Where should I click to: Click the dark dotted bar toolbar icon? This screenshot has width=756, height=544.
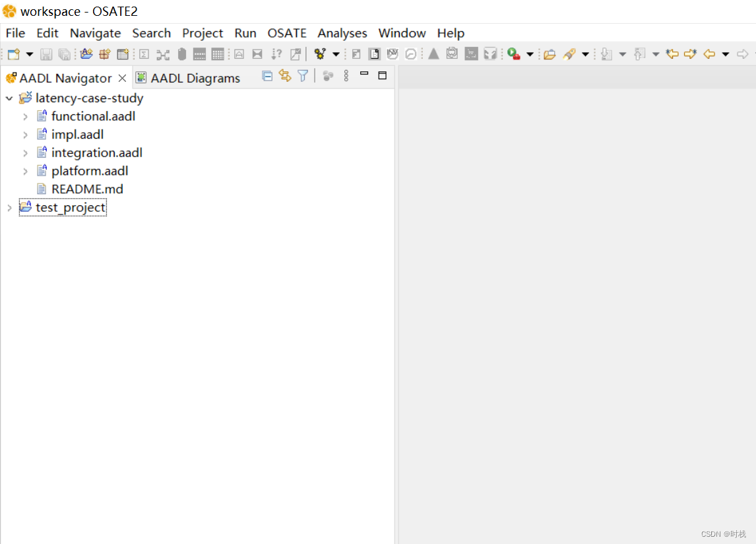tap(200, 54)
